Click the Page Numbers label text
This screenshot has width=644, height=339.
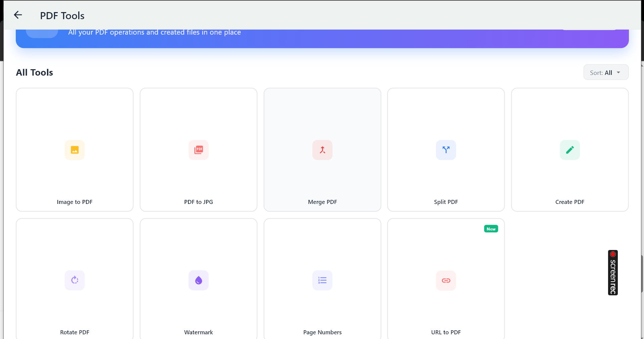coord(322,332)
